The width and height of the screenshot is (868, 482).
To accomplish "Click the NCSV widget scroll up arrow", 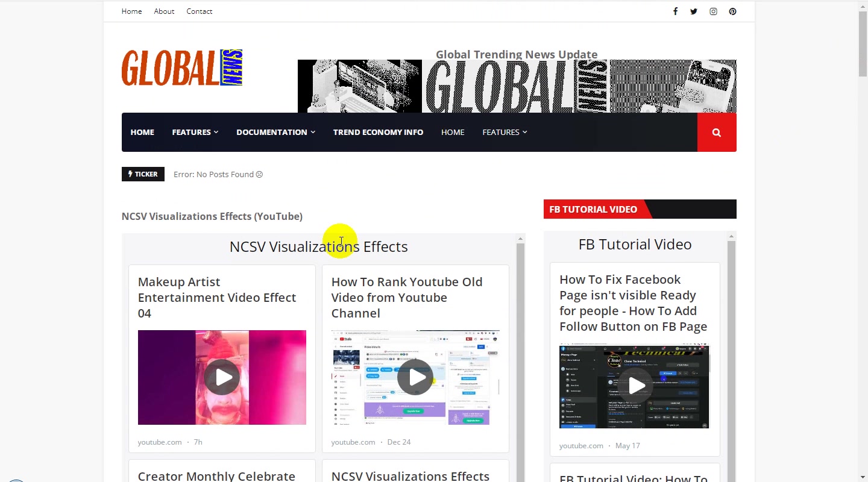I will [520, 239].
